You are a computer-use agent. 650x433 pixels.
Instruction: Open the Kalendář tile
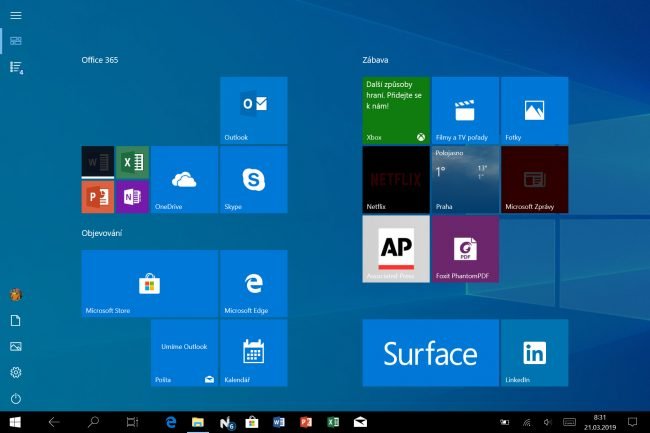coord(254,353)
